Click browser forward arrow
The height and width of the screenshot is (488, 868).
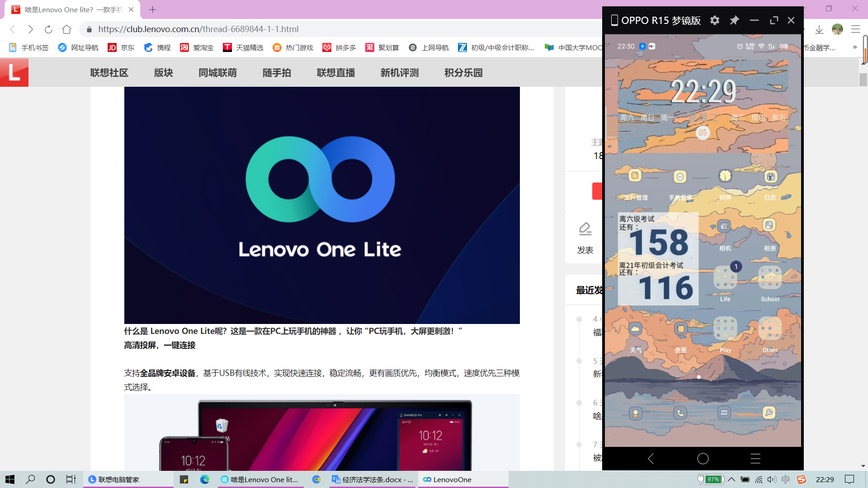30,29
